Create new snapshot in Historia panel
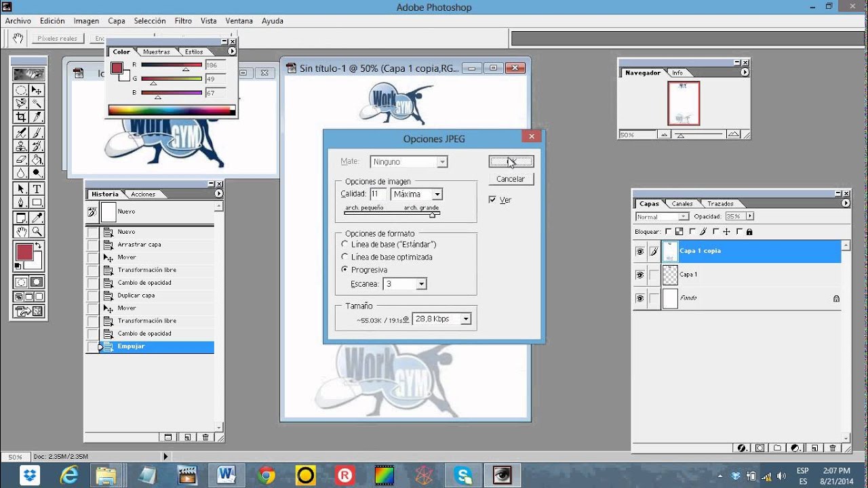This screenshot has height=488, width=868. [x=187, y=437]
